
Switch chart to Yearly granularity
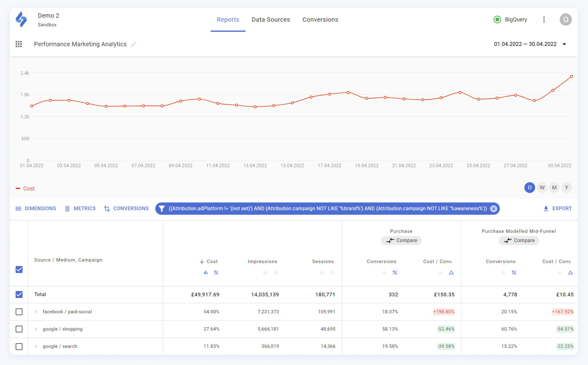pos(566,188)
